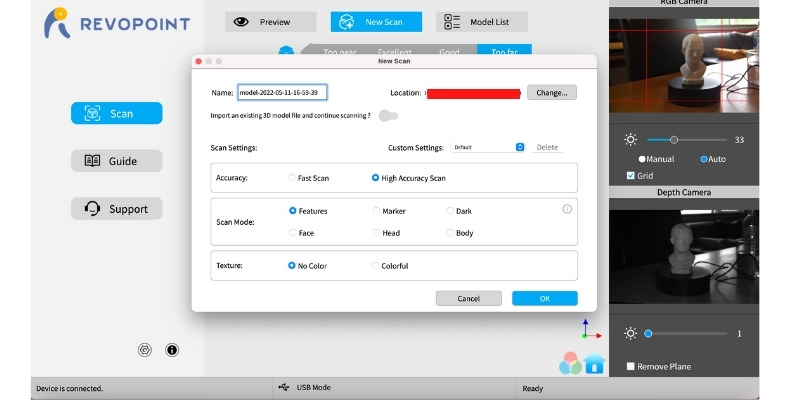Open Preview mode with the eye button

[271, 22]
